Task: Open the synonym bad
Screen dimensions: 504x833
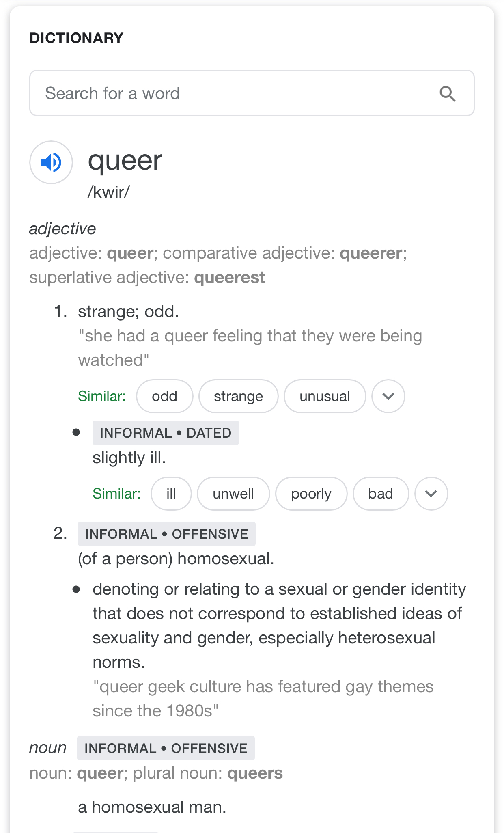Action: coord(381,494)
